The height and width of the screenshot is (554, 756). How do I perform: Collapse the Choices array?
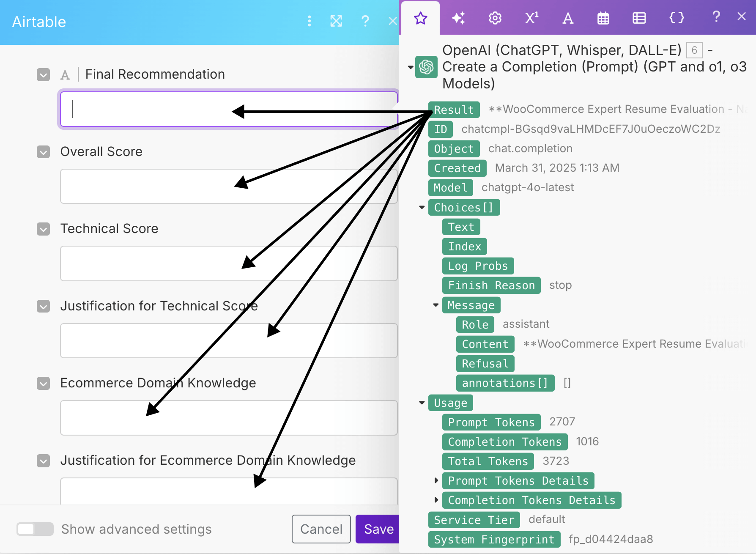(x=422, y=207)
